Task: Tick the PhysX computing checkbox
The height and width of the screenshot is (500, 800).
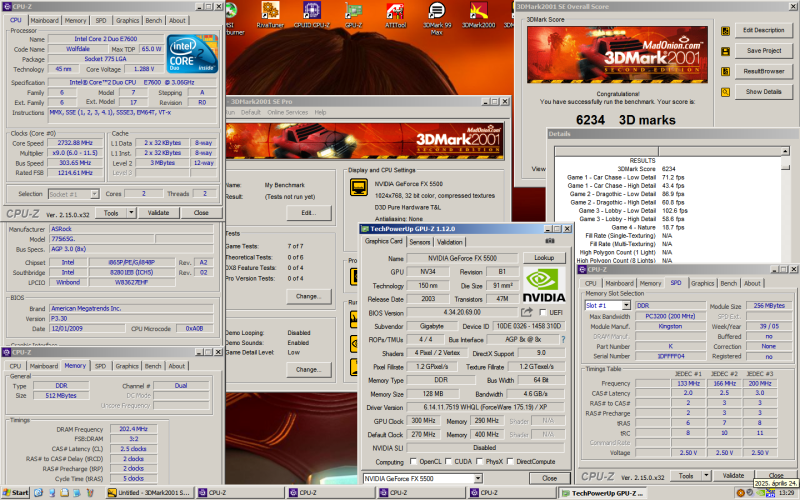Action: pyautogui.click(x=480, y=461)
